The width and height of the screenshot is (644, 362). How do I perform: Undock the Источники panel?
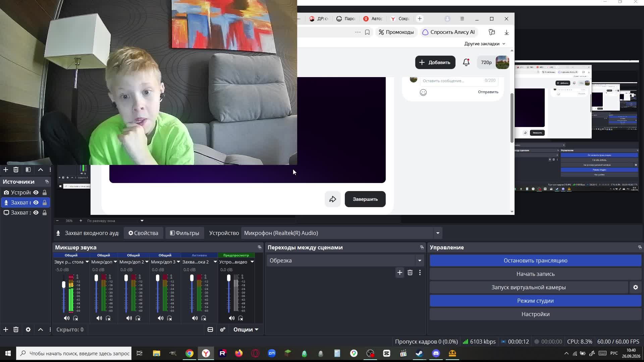(47, 182)
